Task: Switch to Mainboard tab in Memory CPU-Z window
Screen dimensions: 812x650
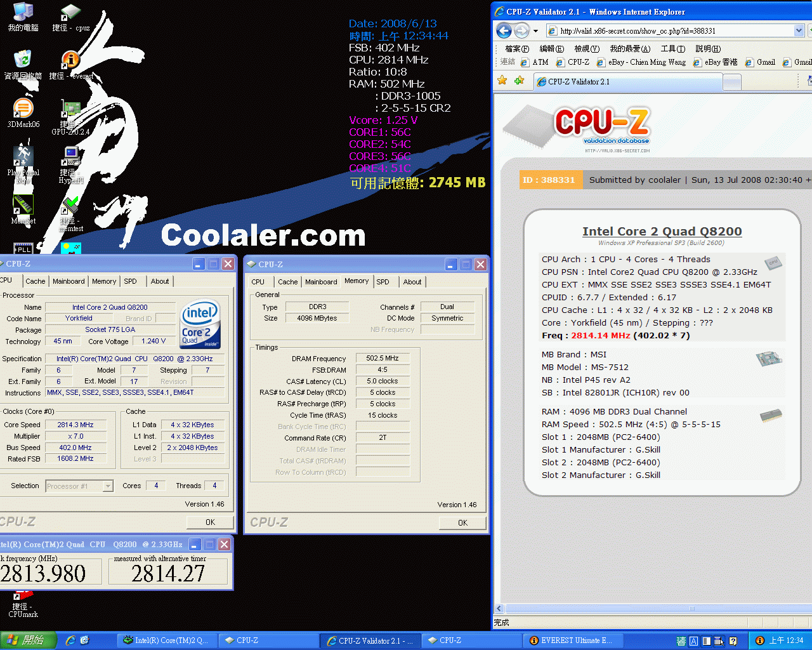Action: pos(321,282)
